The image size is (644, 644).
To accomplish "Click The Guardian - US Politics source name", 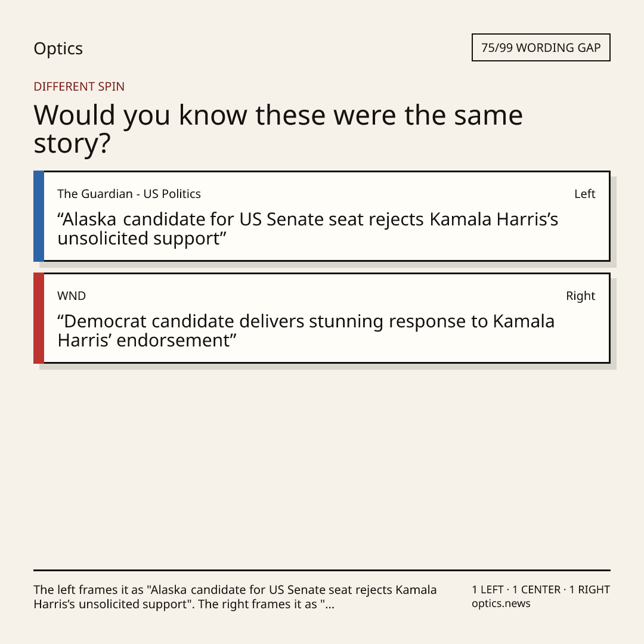I will (x=129, y=194).
